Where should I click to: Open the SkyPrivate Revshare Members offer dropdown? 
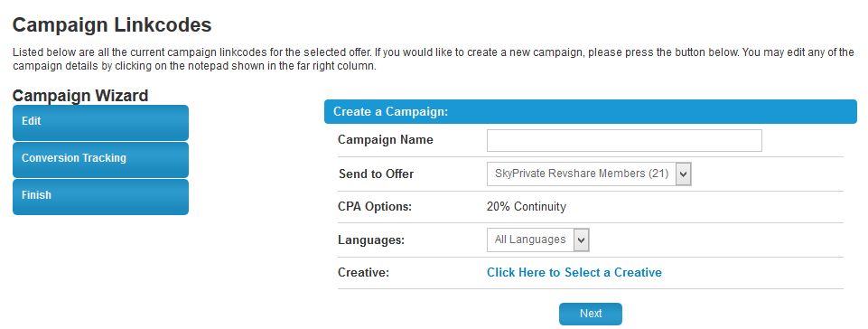(589, 174)
